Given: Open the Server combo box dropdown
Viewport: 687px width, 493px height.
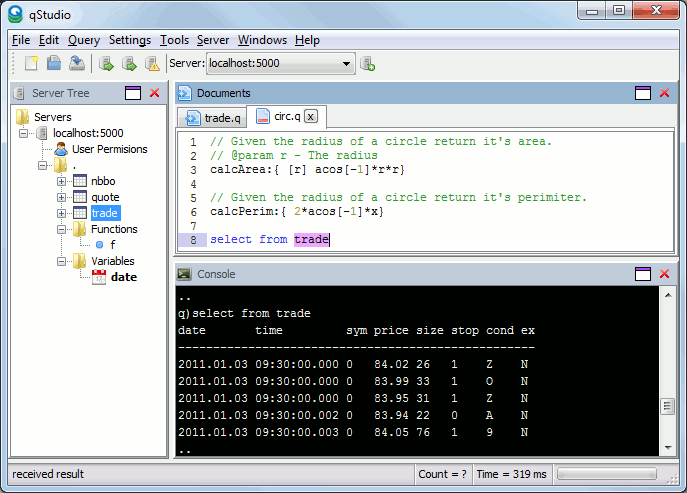Looking at the screenshot, I should click(x=347, y=64).
